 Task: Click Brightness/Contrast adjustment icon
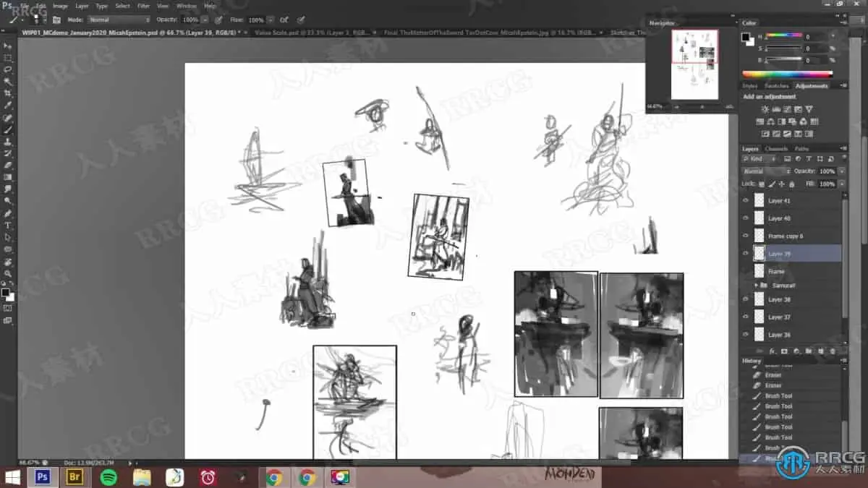[765, 109]
